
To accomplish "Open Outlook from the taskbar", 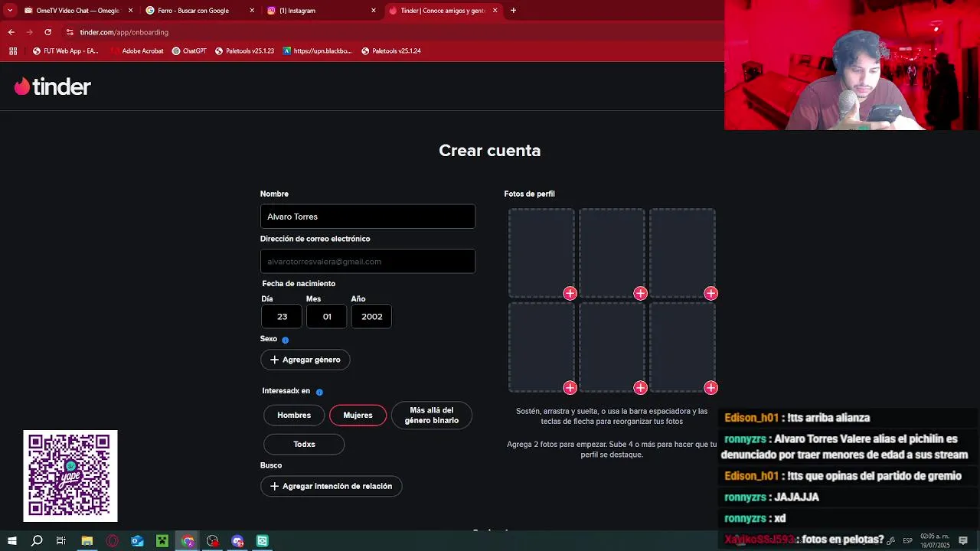I will tap(137, 541).
